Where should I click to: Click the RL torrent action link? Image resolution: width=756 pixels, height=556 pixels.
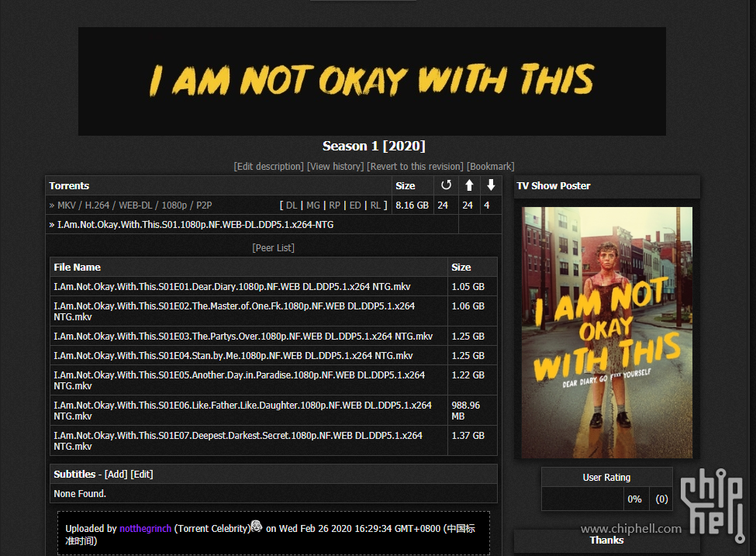(x=375, y=205)
